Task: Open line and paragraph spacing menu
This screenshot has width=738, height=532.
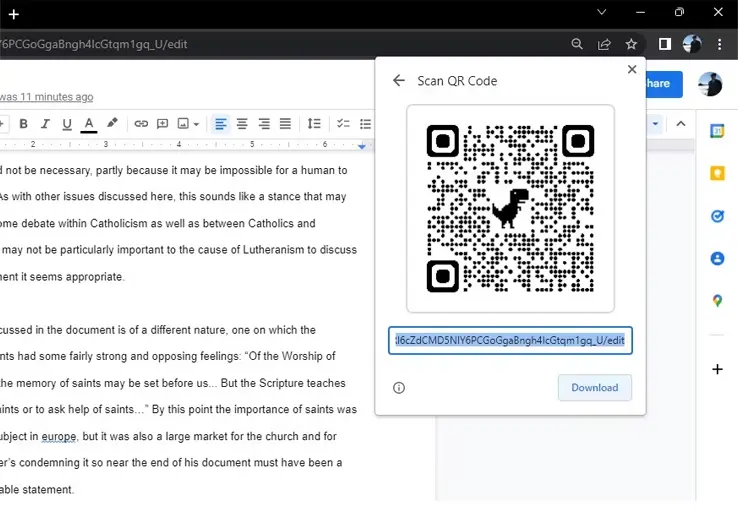Action: tap(314, 124)
